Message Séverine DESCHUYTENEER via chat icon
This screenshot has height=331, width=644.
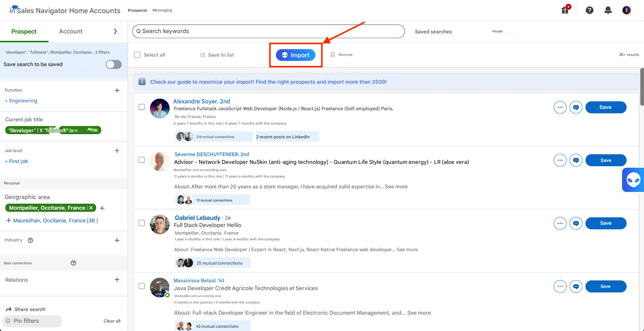click(576, 160)
